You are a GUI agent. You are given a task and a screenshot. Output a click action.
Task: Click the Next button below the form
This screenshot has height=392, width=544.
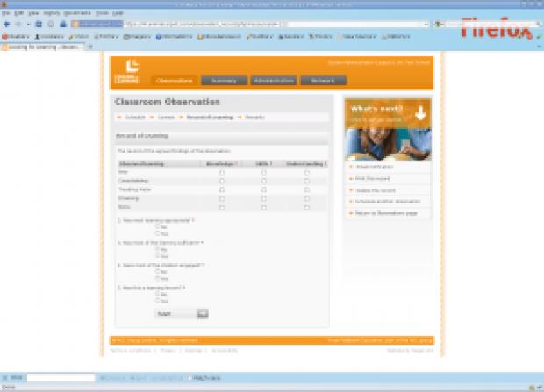tap(182, 314)
